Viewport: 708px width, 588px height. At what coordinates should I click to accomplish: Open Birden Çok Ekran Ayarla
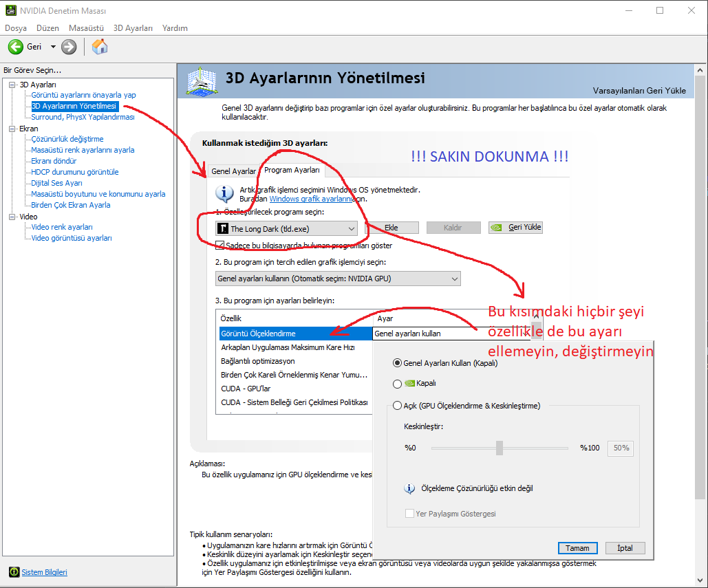tap(70, 206)
